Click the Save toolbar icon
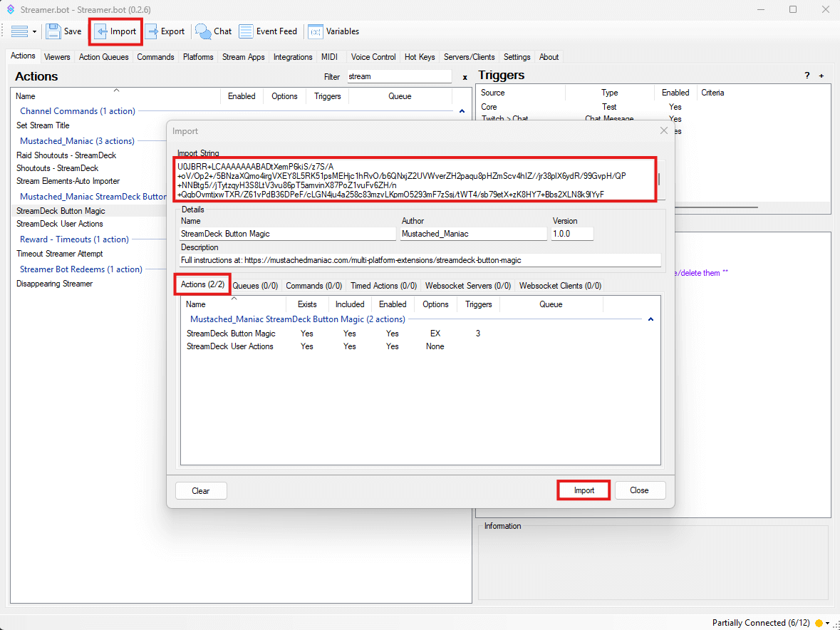Image resolution: width=840 pixels, height=630 pixels. point(53,31)
